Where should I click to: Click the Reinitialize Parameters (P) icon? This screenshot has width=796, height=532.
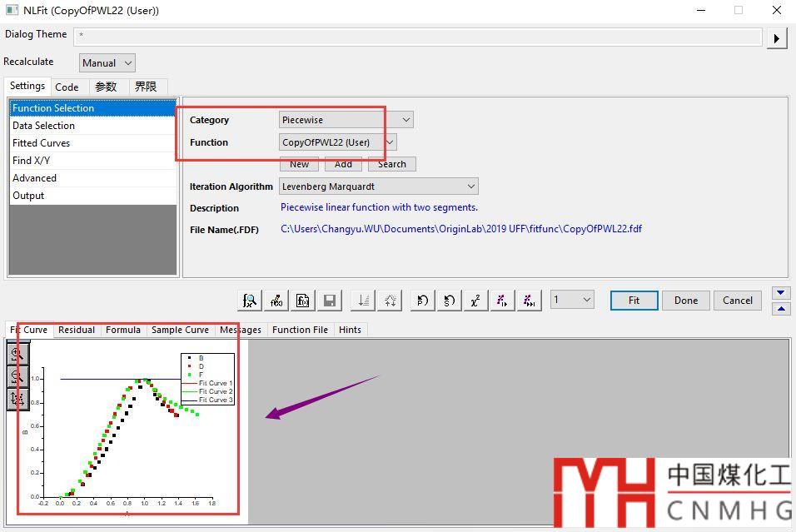[x=422, y=301]
